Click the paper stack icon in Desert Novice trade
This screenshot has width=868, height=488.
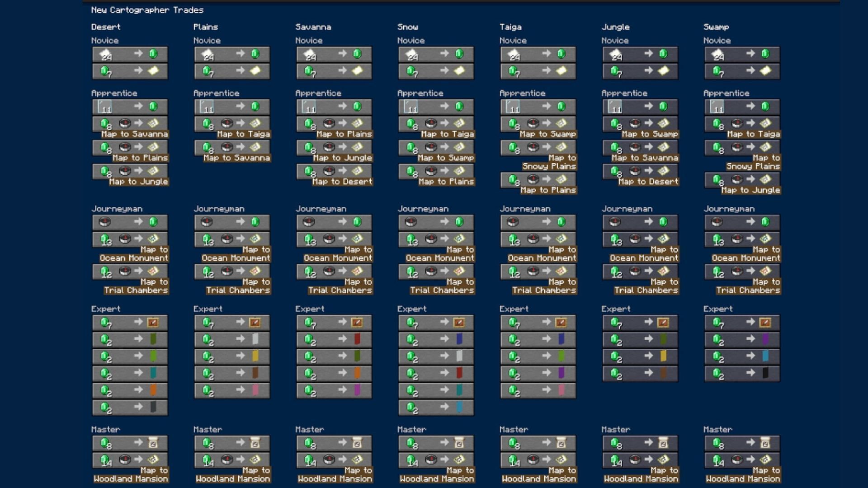coord(105,54)
